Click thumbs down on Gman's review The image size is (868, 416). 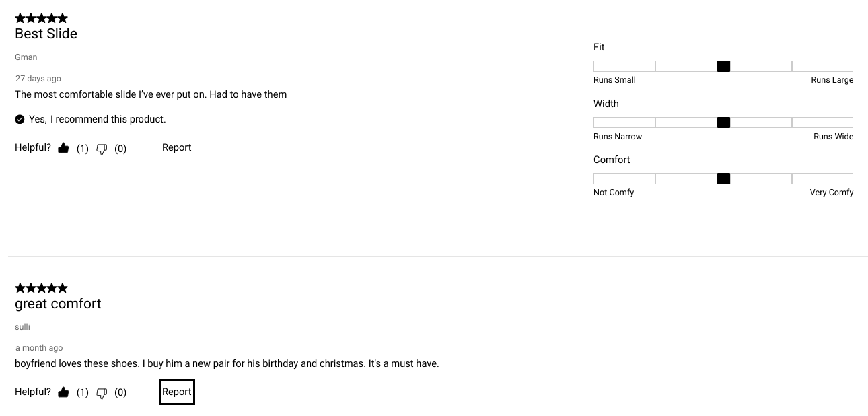pos(102,149)
